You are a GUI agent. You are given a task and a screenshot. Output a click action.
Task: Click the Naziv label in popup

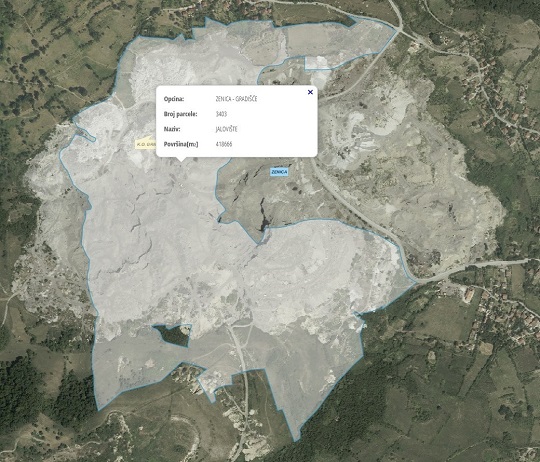(172, 129)
